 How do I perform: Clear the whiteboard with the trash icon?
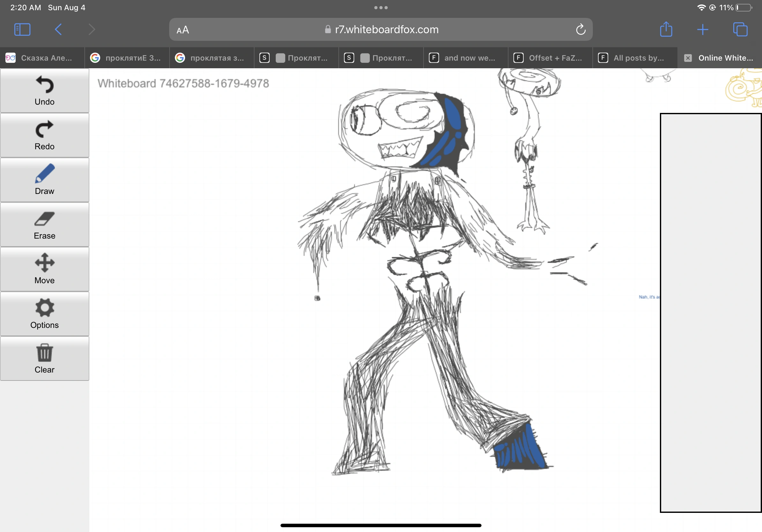pos(44,358)
